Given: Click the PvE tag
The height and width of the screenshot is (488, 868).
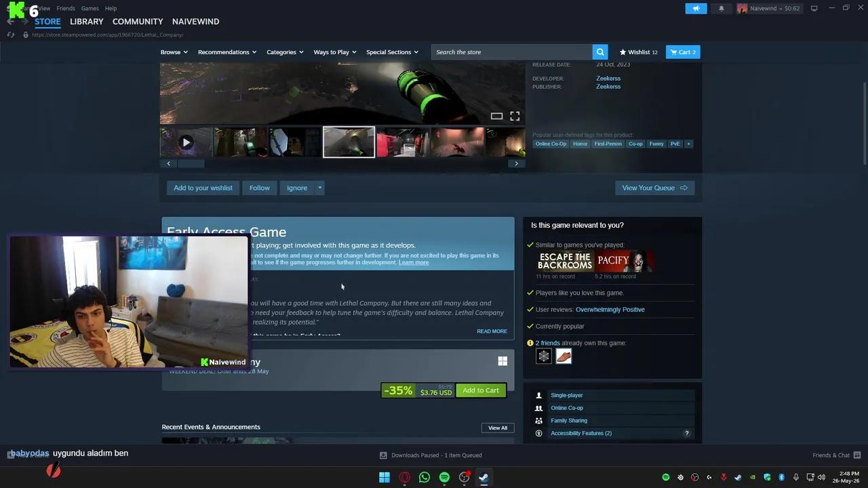Looking at the screenshot, I should pos(675,144).
